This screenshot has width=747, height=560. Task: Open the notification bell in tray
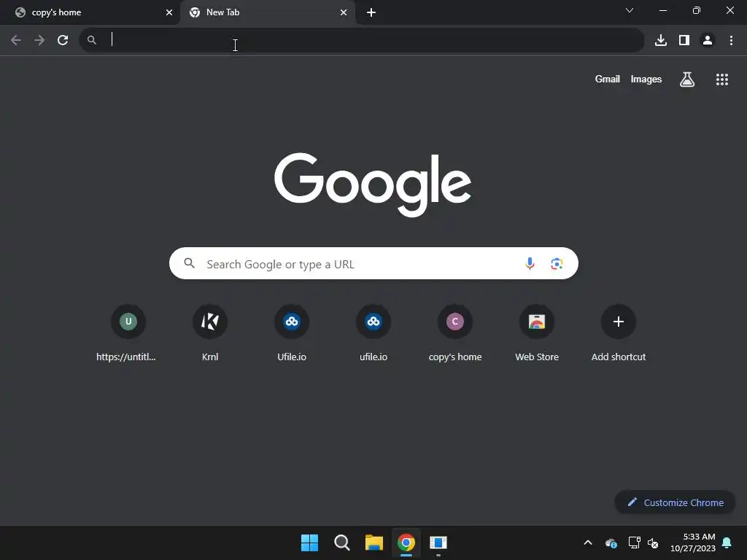(x=727, y=542)
